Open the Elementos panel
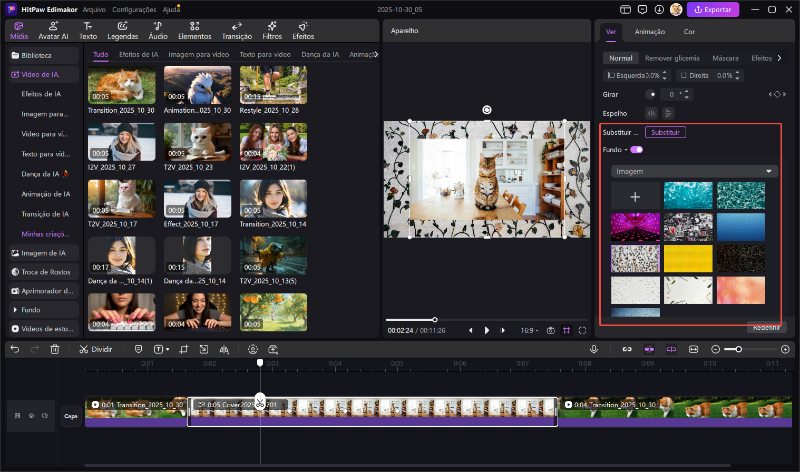This screenshot has height=472, width=800. click(x=194, y=31)
